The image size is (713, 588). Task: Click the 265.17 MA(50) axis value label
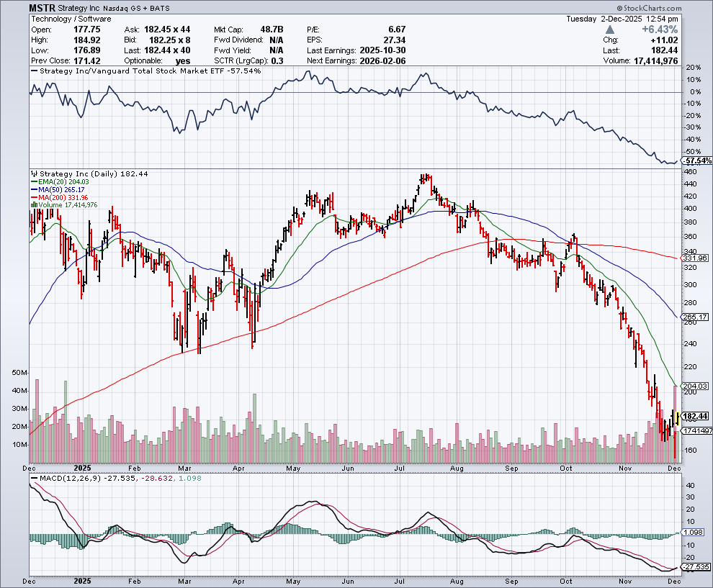pyautogui.click(x=696, y=317)
